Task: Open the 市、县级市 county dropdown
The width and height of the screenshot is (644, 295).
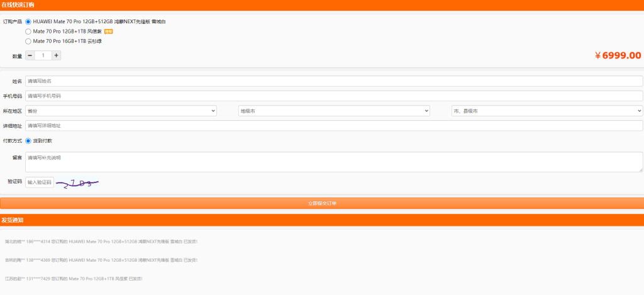Action: pos(546,111)
